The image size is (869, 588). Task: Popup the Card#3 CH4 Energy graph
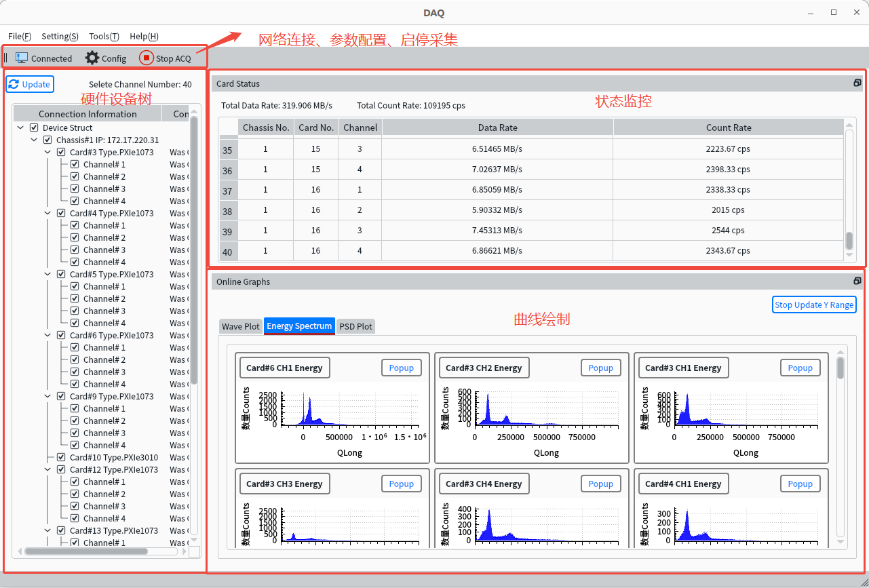[601, 484]
